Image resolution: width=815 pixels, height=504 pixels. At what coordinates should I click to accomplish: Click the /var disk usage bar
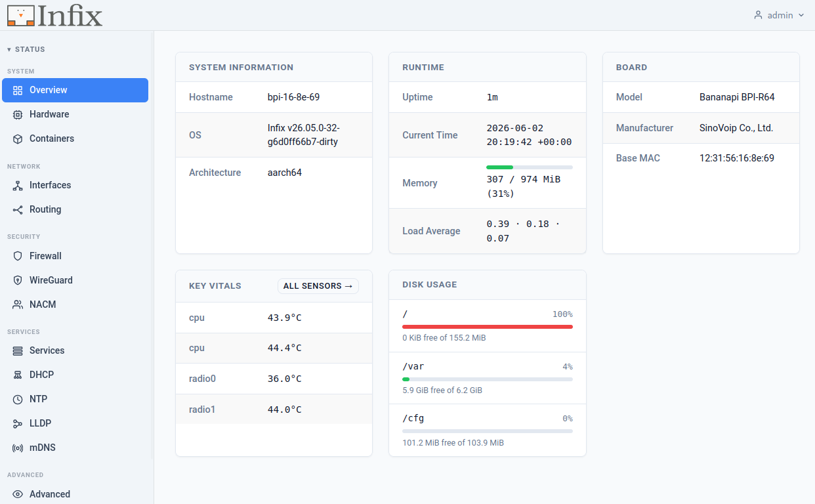[488, 379]
